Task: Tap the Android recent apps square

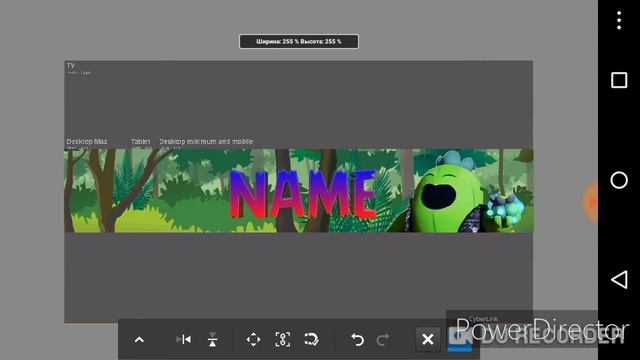Action: pyautogui.click(x=619, y=80)
